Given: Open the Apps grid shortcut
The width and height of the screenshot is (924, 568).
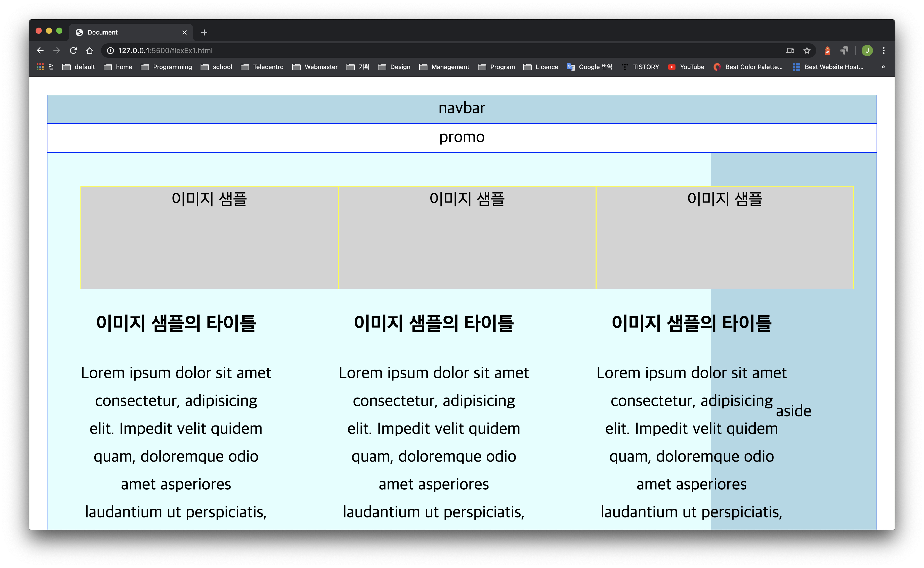Looking at the screenshot, I should pyautogui.click(x=40, y=67).
